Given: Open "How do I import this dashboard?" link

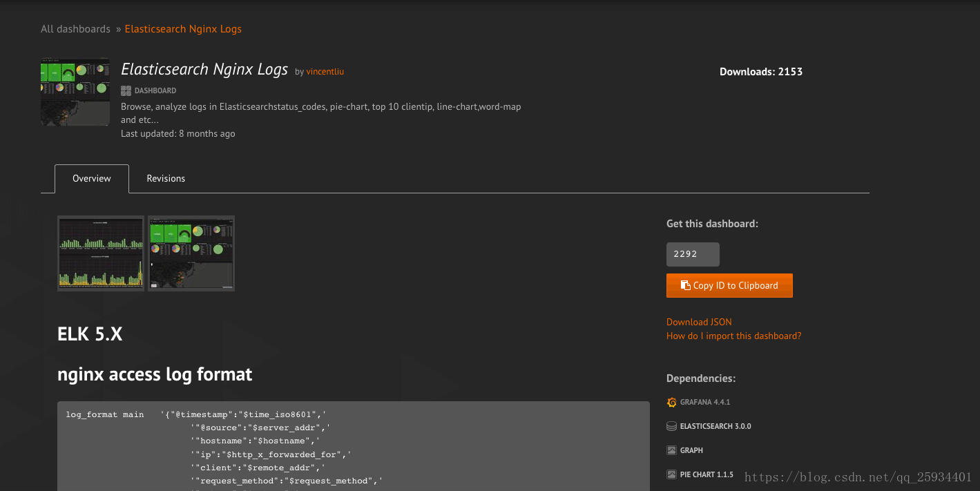Looking at the screenshot, I should click(733, 336).
